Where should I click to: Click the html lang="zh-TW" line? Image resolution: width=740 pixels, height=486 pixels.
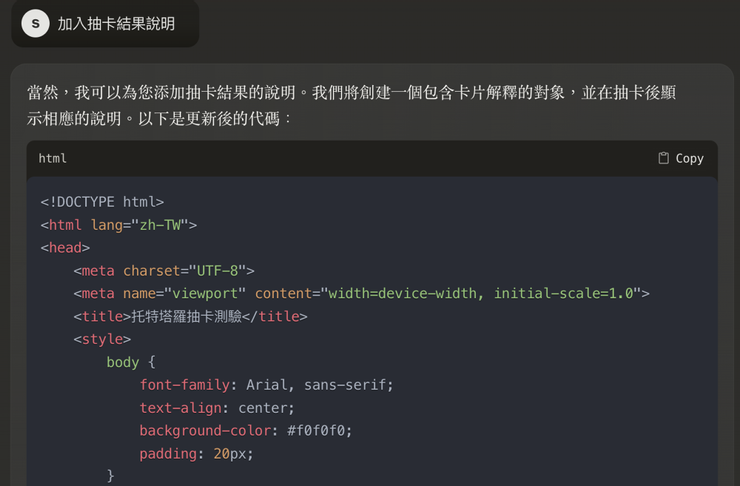(x=119, y=225)
